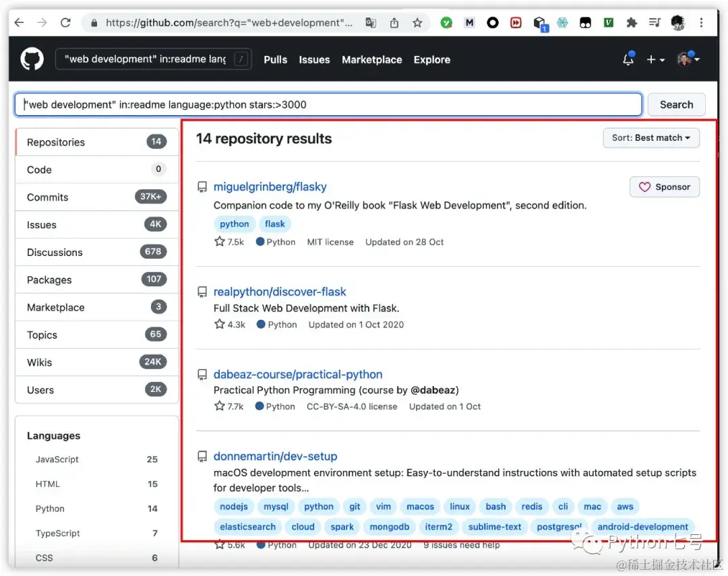Click the Search button

click(677, 104)
